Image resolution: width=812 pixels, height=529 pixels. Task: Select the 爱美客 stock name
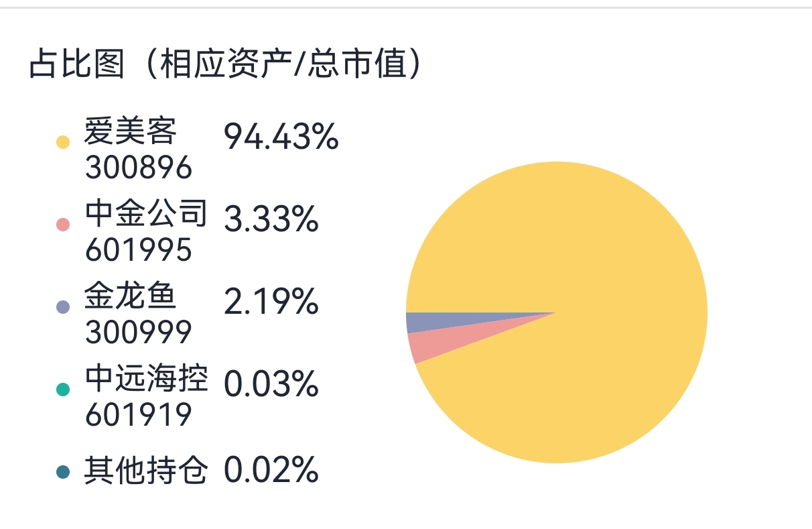coord(130,131)
